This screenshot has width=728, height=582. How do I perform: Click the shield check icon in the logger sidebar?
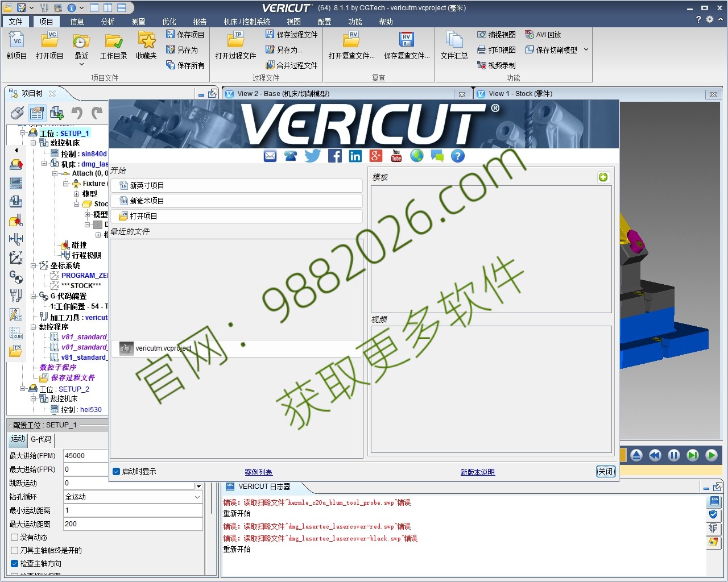[x=714, y=515]
